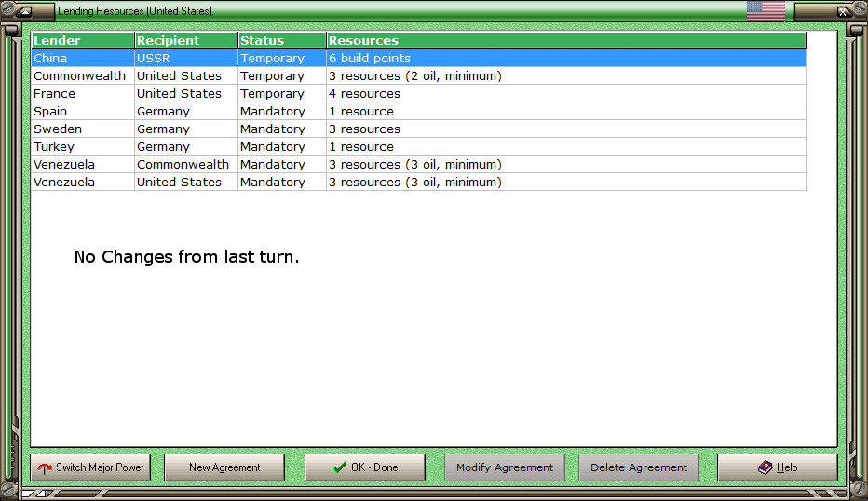The width and height of the screenshot is (868, 501).
Task: Click Sweden's '3 resources' cell
Action: click(x=565, y=129)
